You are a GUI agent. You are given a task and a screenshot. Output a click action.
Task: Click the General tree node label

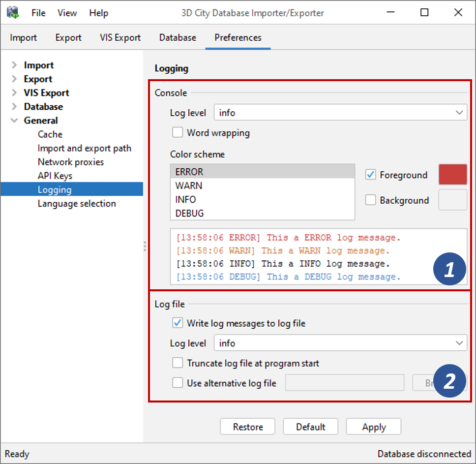(41, 121)
